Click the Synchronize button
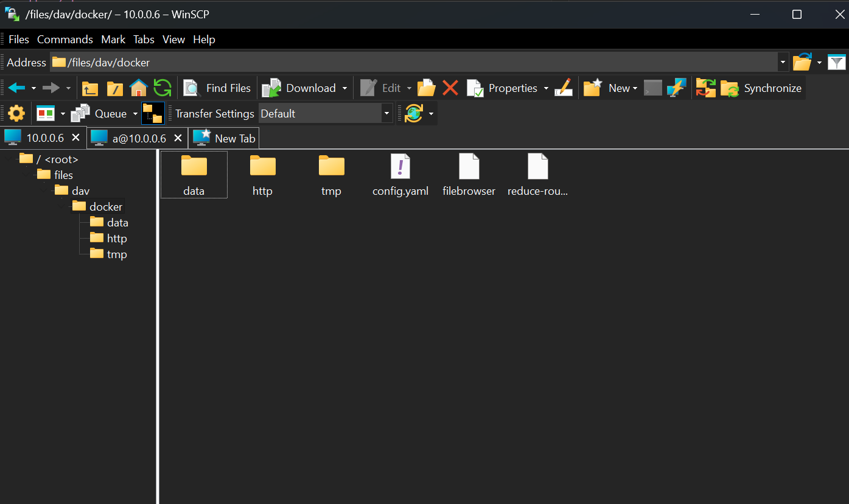Viewport: 849px width, 504px height. click(x=761, y=88)
